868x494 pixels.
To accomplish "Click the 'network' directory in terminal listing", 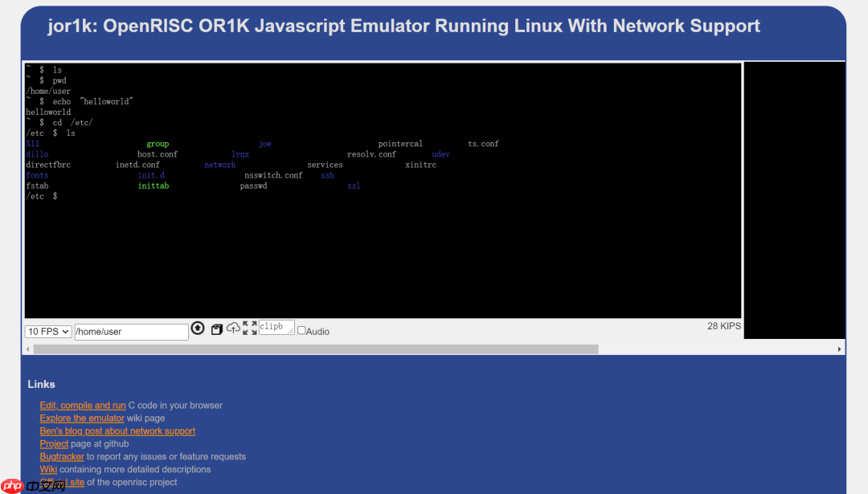I will pyautogui.click(x=219, y=165).
